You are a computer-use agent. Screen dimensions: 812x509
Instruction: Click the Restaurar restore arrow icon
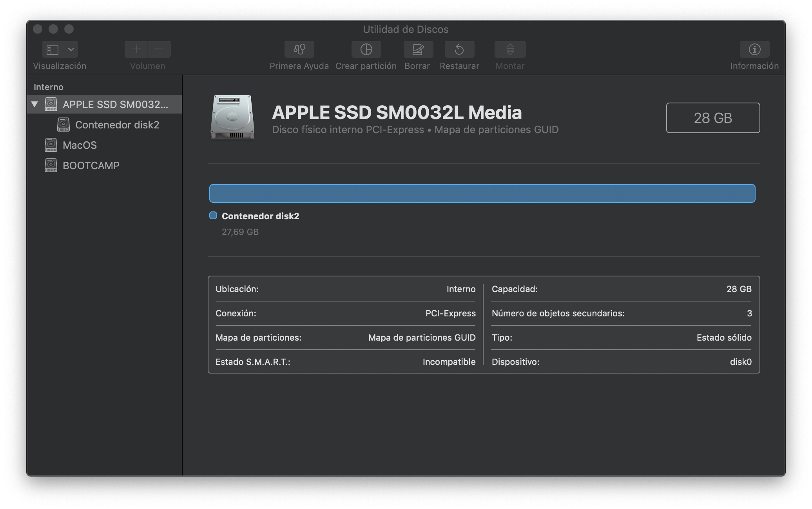click(459, 49)
